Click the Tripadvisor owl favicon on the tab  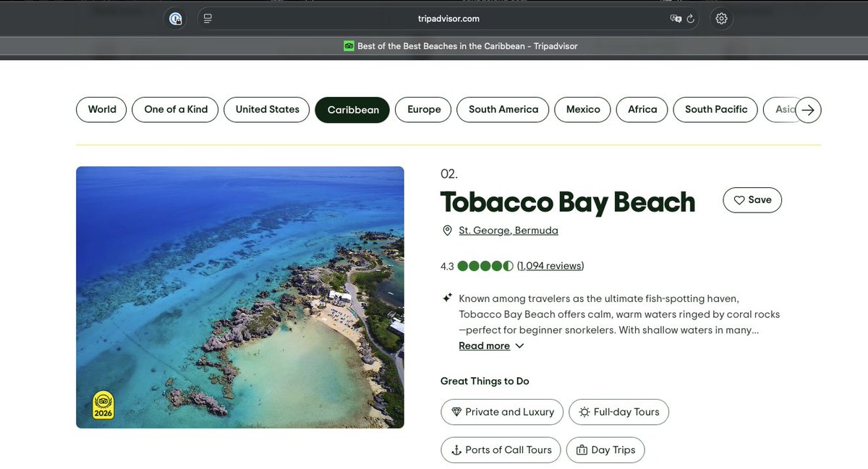point(349,46)
